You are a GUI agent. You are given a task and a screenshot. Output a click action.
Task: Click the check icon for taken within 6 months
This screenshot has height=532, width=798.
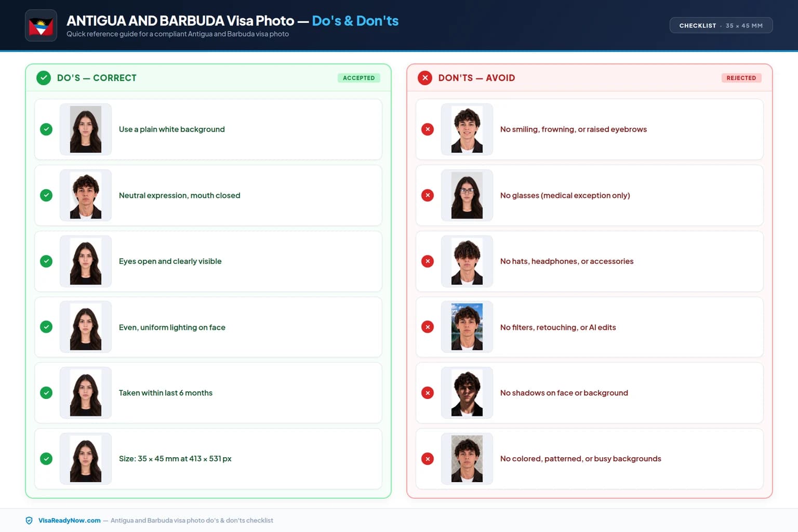tap(46, 393)
